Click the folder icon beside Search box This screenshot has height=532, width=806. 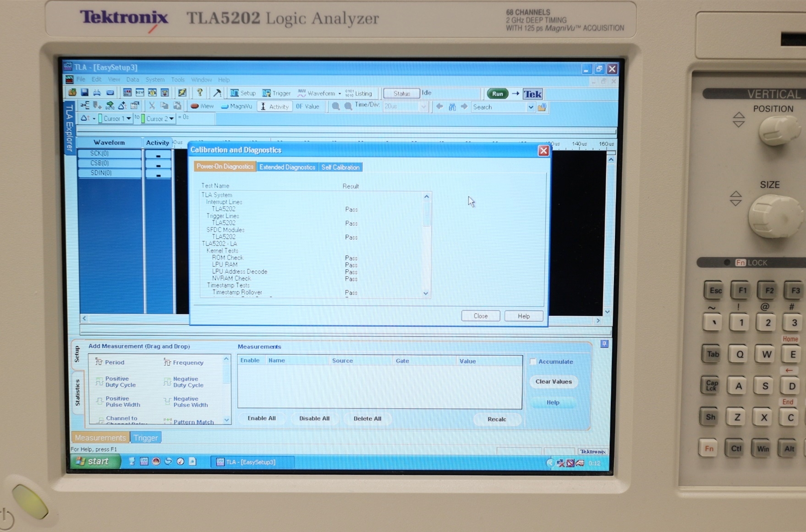click(x=542, y=107)
